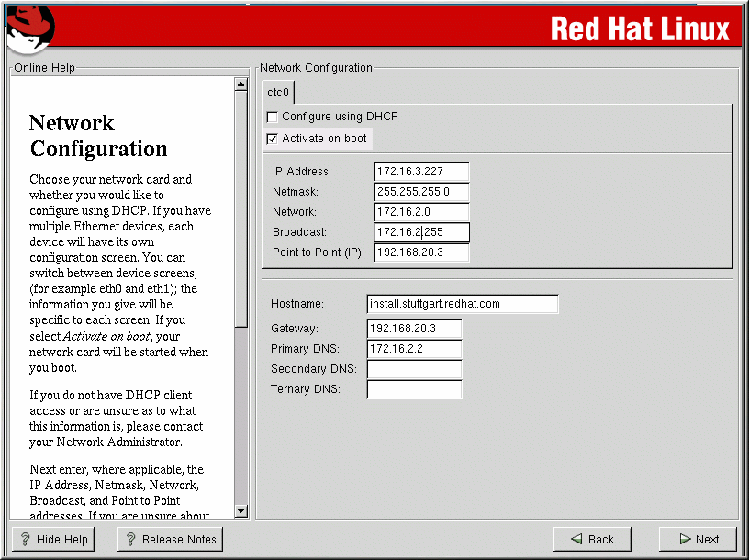The height and width of the screenshot is (560, 749).
Task: Click the help panel scroll down arrow
Action: (x=241, y=510)
